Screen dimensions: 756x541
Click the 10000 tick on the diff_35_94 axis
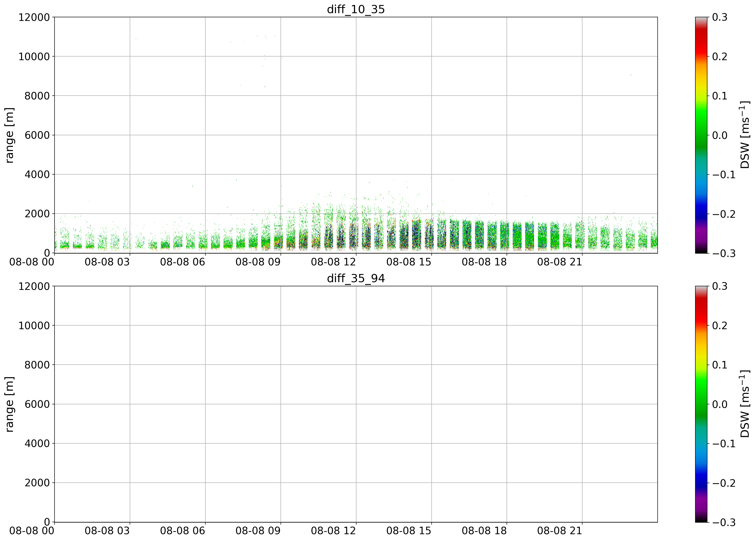[x=34, y=326]
